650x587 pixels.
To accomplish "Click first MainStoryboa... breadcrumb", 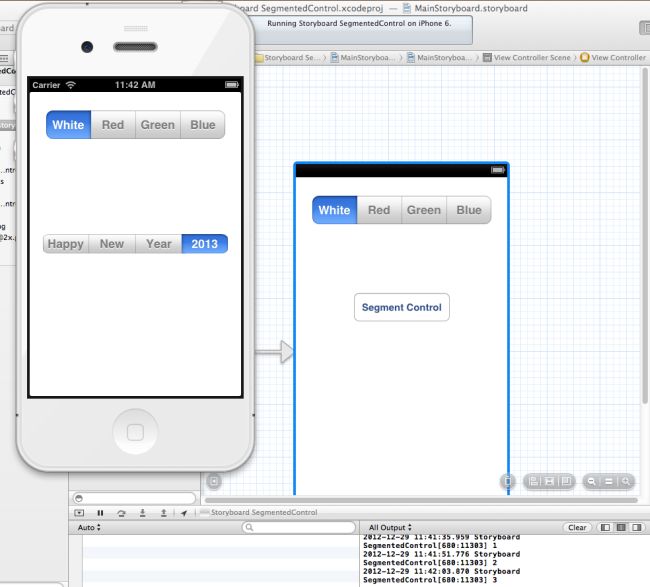I will pos(364,58).
